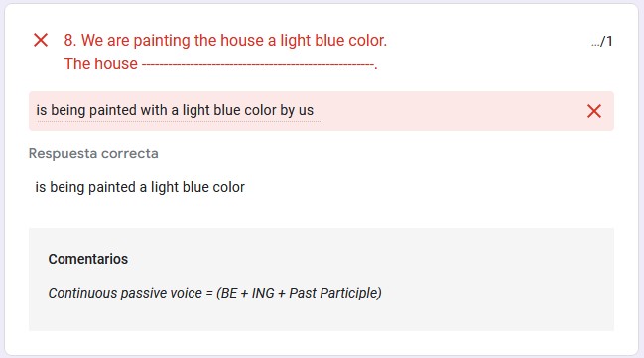Screen dimensions: 644x358
Task: Click the italic "Continuous passive voice" feedback text
Action: tap(125, 293)
